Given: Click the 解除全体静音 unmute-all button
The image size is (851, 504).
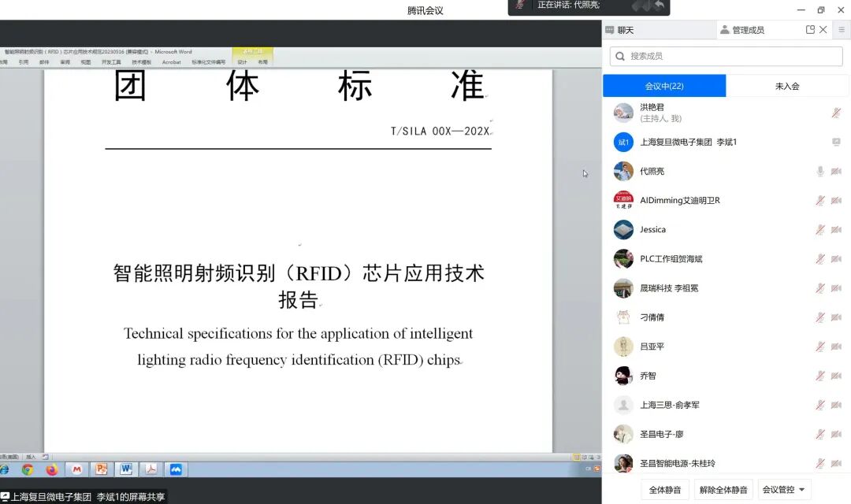Looking at the screenshot, I should 723,489.
